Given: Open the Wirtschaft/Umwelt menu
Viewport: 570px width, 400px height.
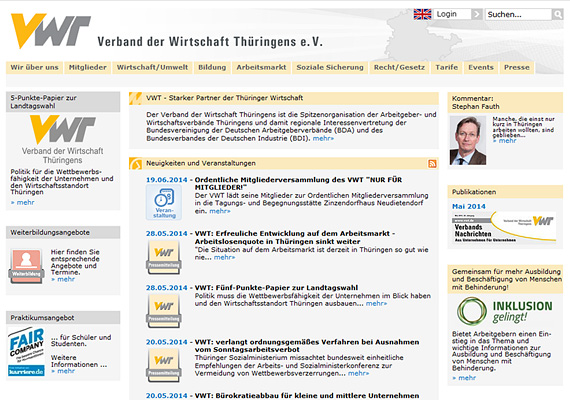Looking at the screenshot, I should pos(152,68).
